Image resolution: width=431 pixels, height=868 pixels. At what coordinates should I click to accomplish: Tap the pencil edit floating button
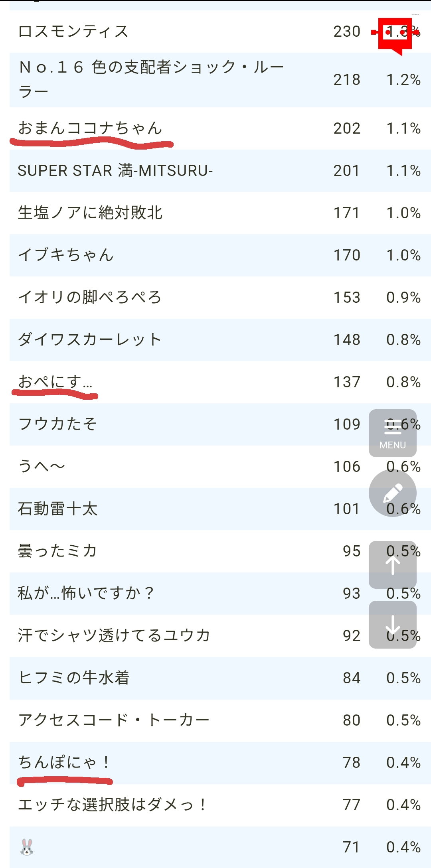(x=392, y=493)
